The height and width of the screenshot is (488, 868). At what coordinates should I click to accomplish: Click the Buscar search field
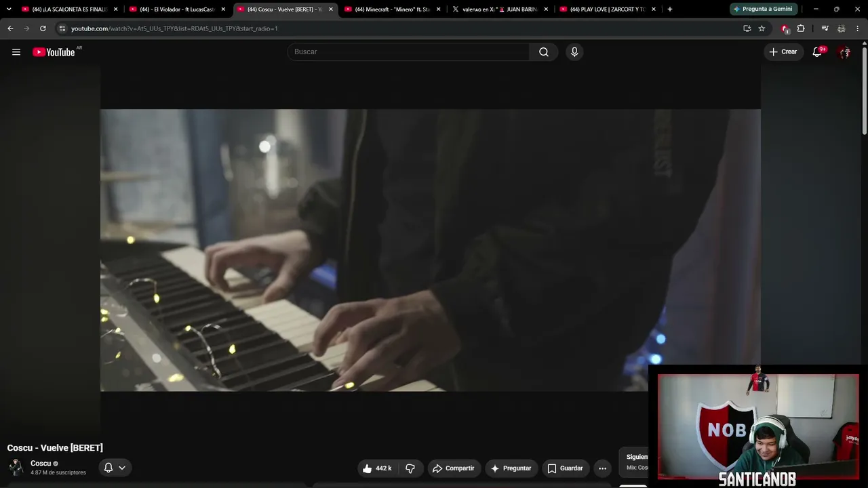(409, 52)
